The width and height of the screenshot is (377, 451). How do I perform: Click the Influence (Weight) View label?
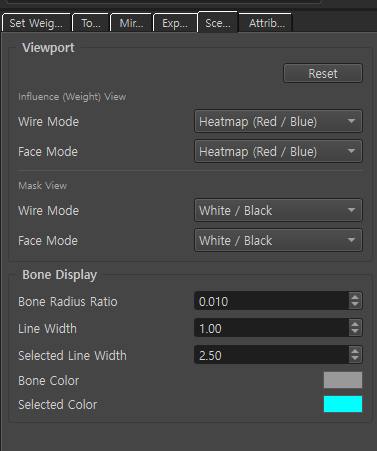tap(72, 97)
